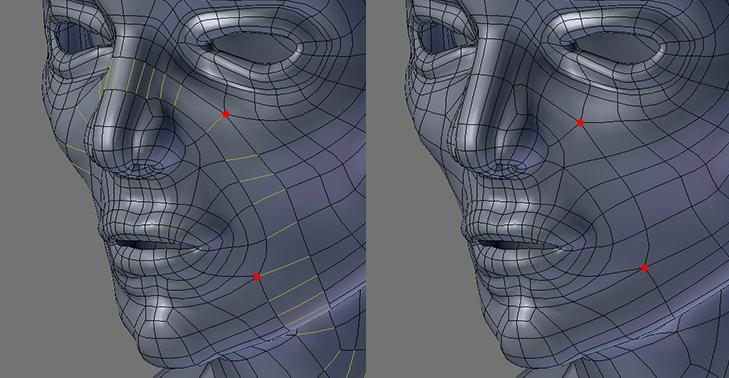Image resolution: width=729 pixels, height=378 pixels.
Task: Select the red cheek vertex marker on the left model
Action: pyautogui.click(x=226, y=114)
